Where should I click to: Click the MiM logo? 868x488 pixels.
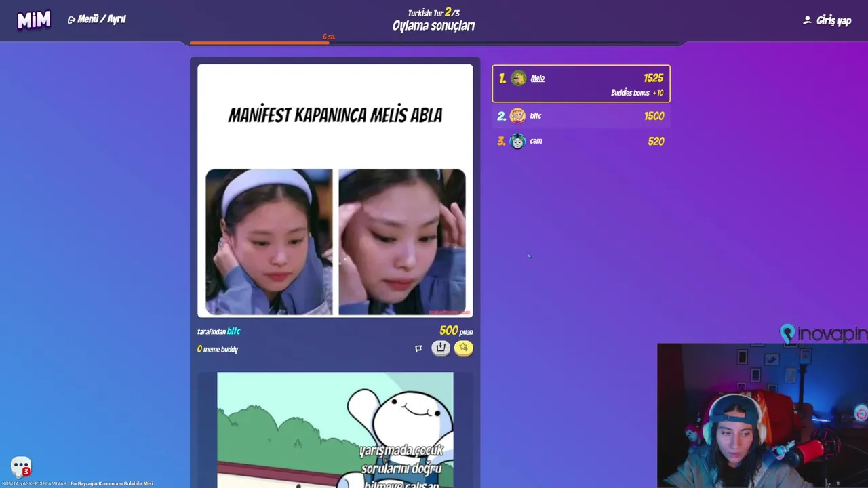point(34,20)
